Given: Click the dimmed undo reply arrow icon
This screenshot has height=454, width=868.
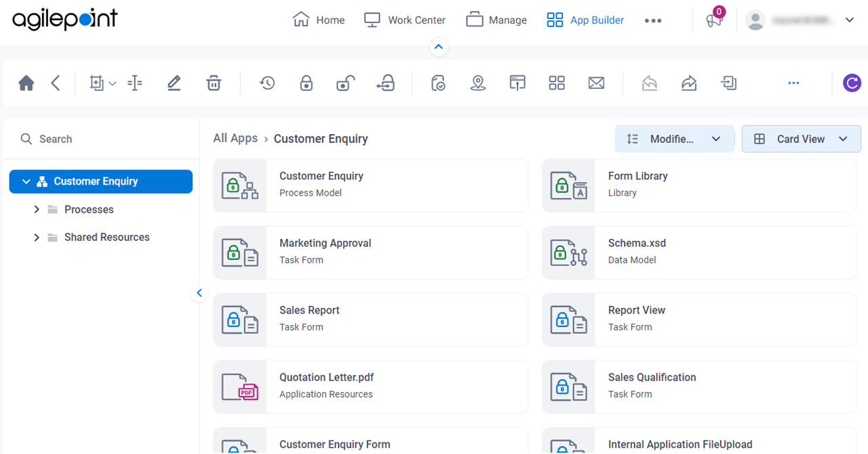Looking at the screenshot, I should [650, 83].
